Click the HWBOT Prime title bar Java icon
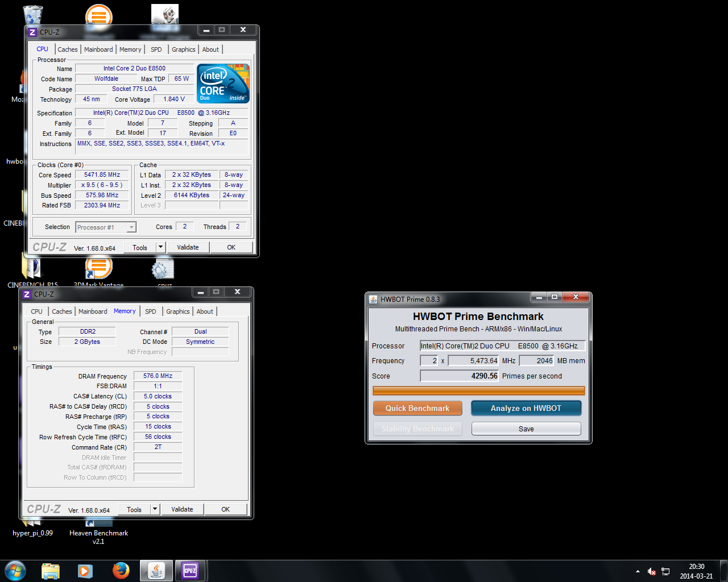The width and height of the screenshot is (728, 582). click(x=373, y=299)
